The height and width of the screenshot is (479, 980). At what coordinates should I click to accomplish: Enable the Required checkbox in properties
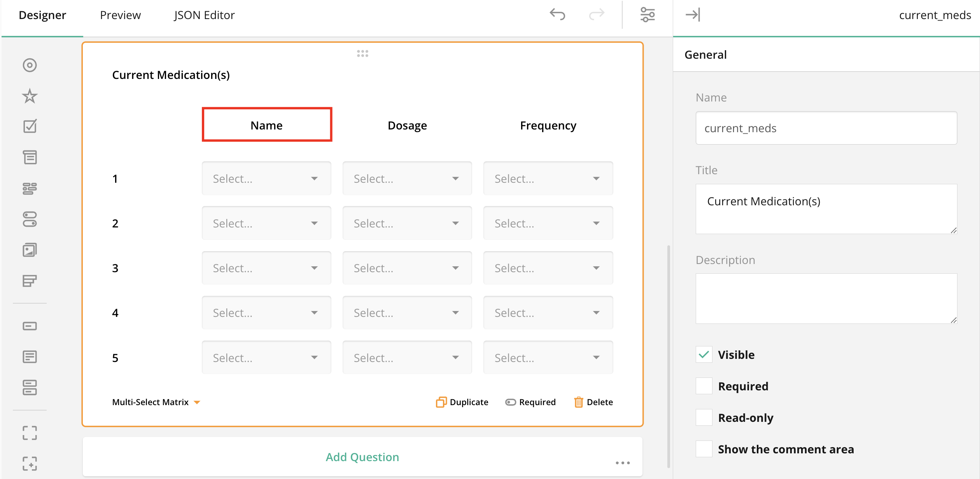[x=704, y=386]
